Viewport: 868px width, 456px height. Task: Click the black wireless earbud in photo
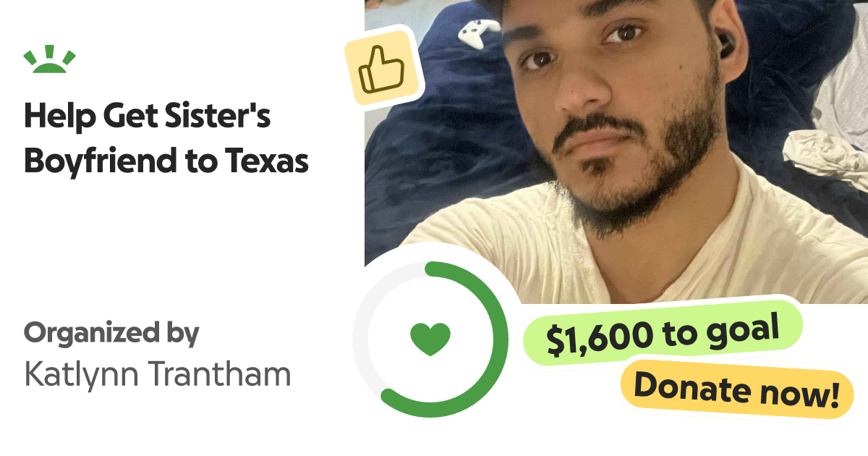coord(726,46)
